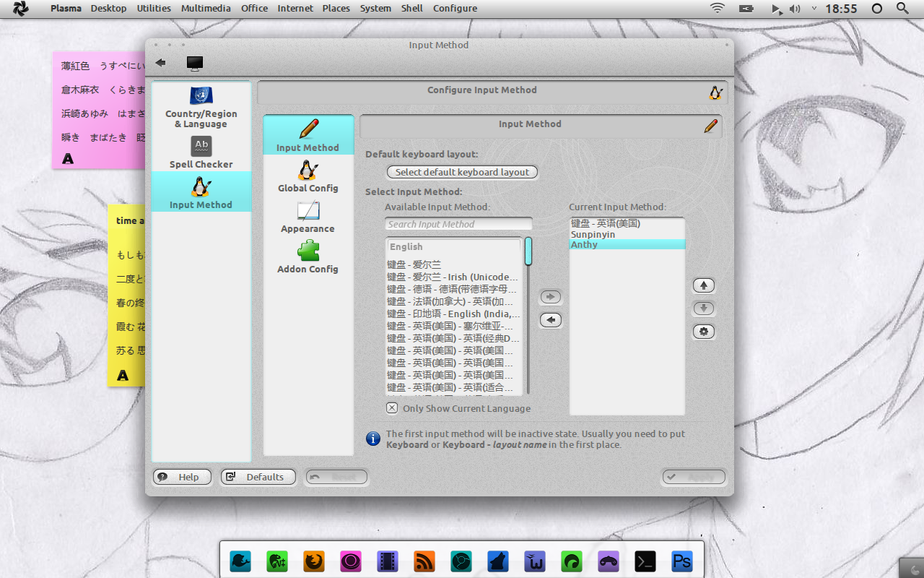
Task: Open the purple gamepad dock icon
Action: tap(609, 561)
